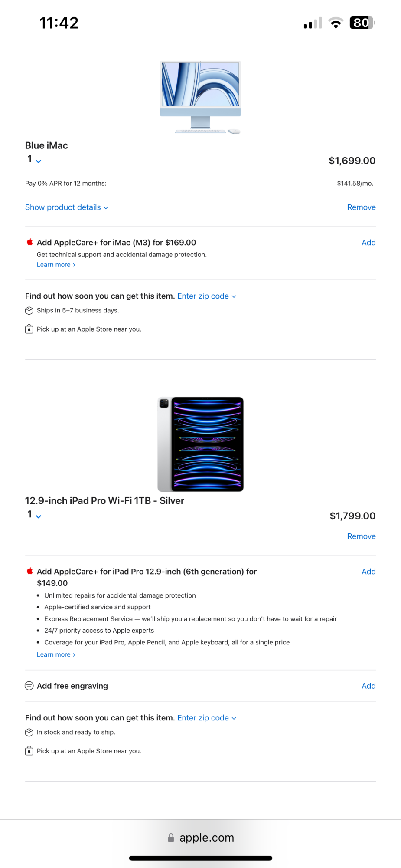Remove the iPad Pro from the bag

[361, 536]
